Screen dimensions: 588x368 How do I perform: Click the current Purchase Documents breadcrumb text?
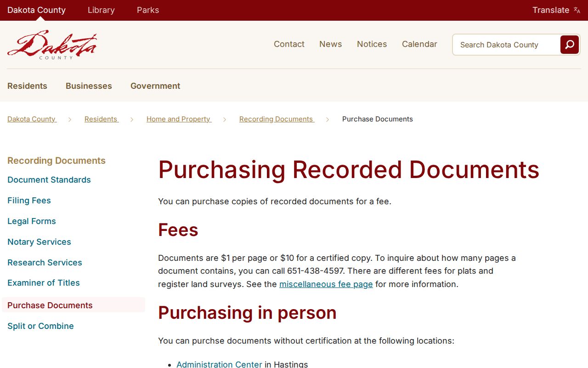click(x=378, y=119)
